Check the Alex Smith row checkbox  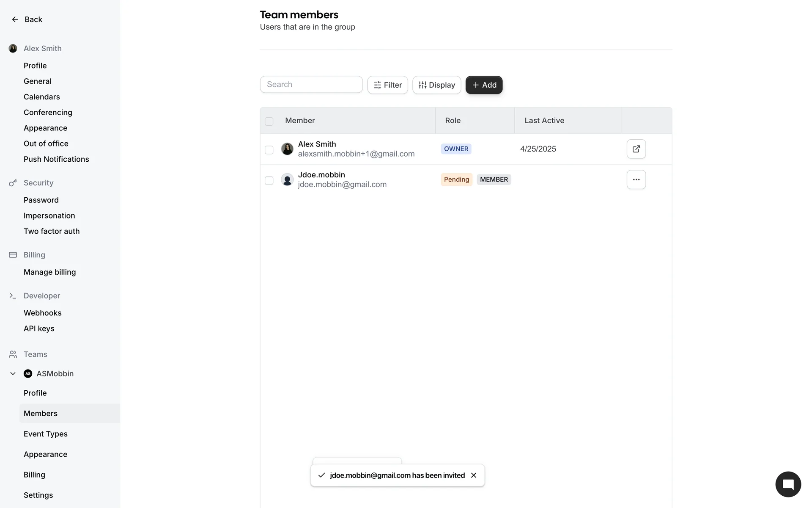[x=269, y=150]
